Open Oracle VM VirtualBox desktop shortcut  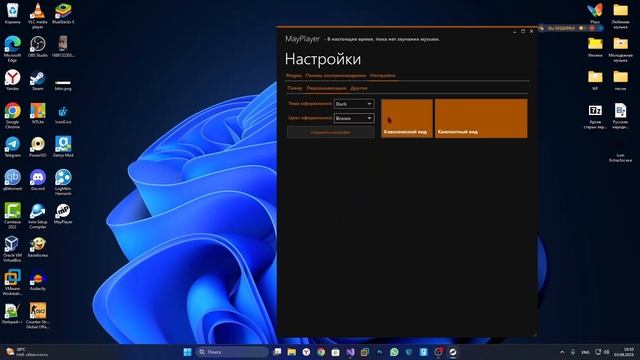pos(13,249)
